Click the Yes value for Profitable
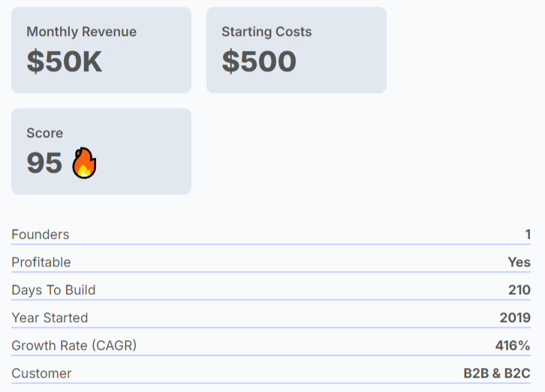 [519, 262]
